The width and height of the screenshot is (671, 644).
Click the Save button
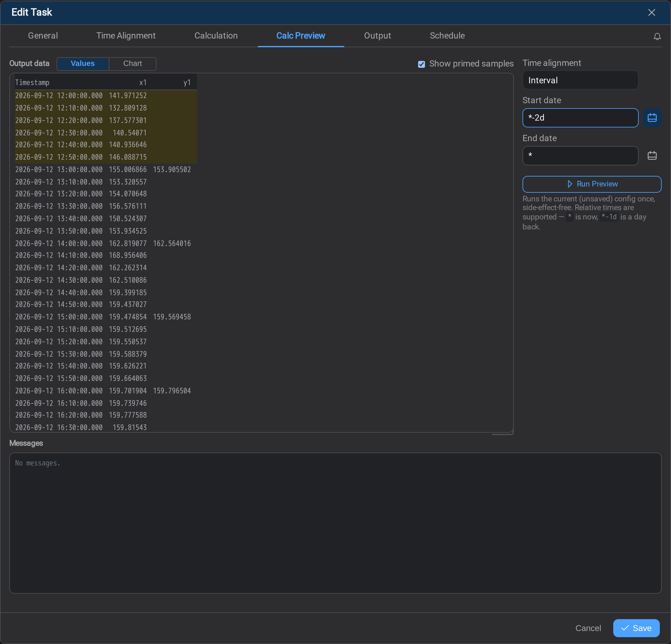[x=636, y=628]
